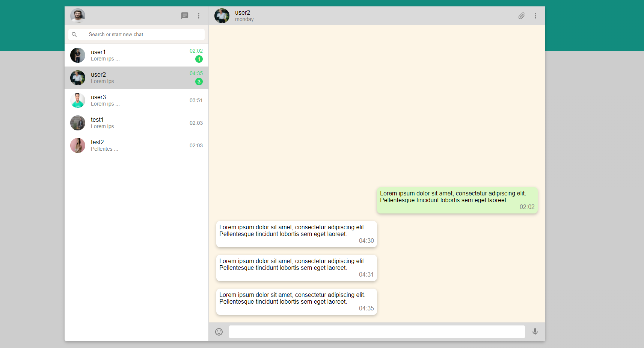Activate the microphone to record a voice message
This screenshot has width=644, height=348.
pyautogui.click(x=535, y=332)
